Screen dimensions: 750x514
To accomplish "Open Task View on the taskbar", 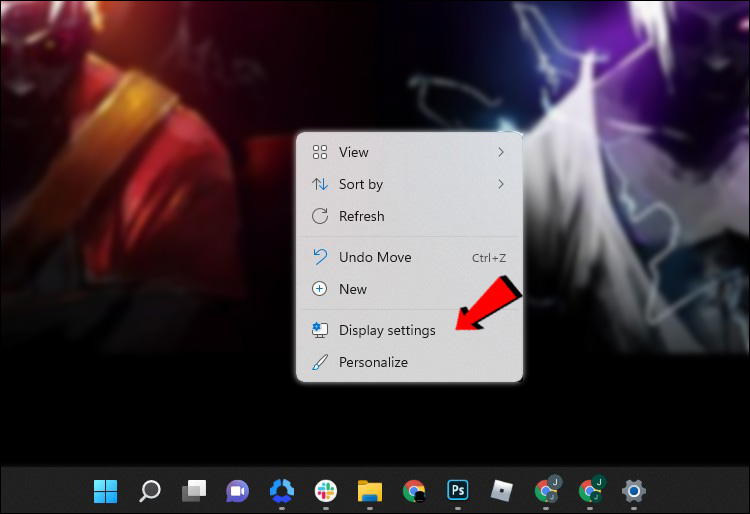I will (x=194, y=491).
